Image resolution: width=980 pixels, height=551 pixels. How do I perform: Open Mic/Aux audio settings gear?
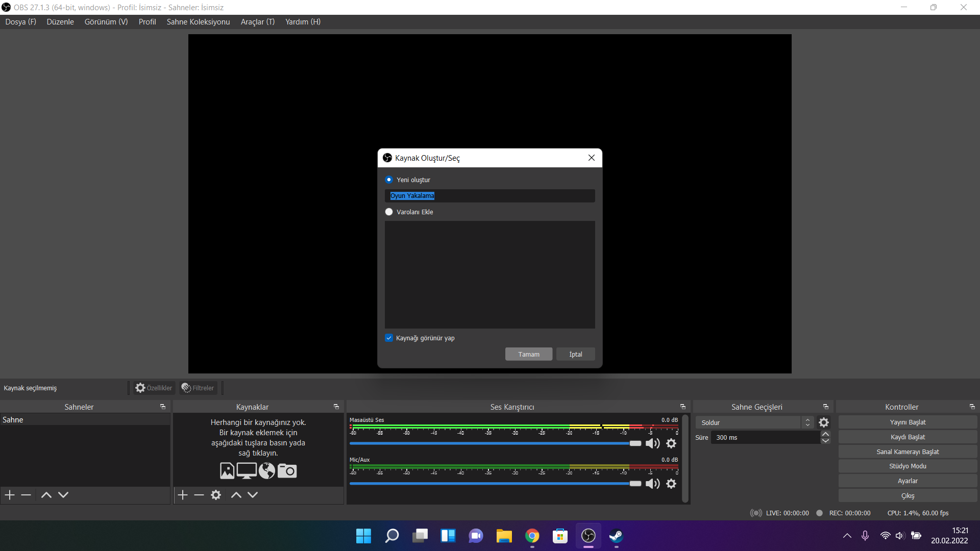point(671,484)
